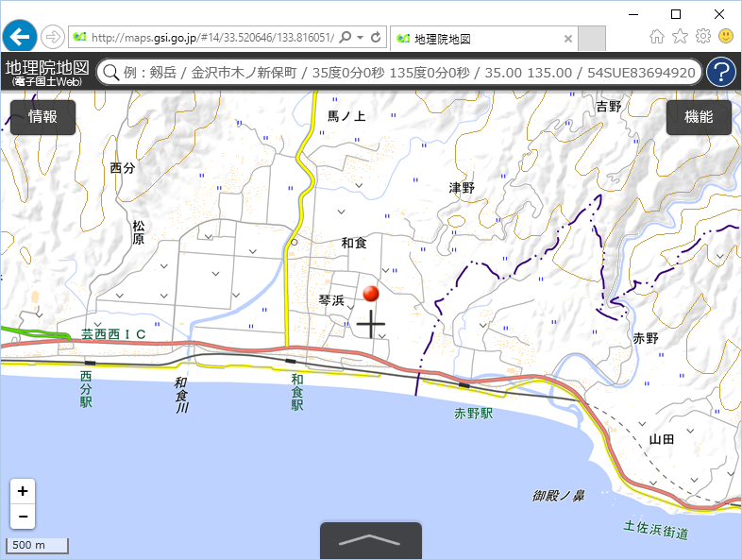Click the 500 m scale bar
Screen dimensions: 742x560
point(37,545)
